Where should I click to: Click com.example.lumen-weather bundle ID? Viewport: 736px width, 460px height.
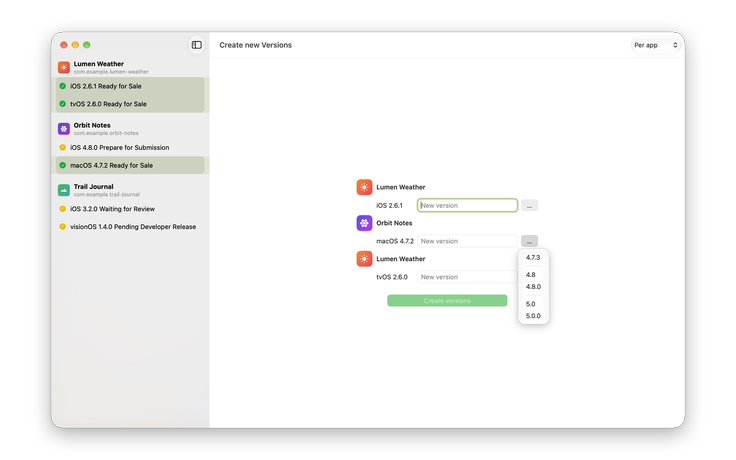point(111,72)
